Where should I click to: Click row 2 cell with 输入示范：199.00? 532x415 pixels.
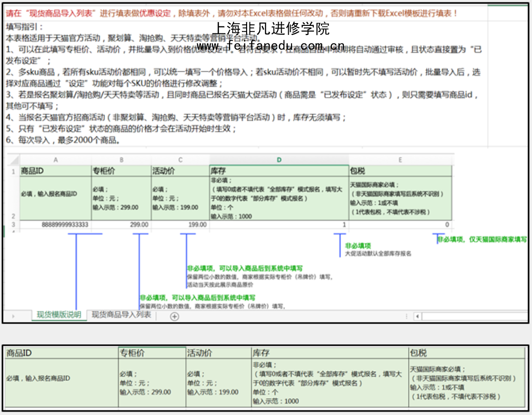[x=180, y=198]
